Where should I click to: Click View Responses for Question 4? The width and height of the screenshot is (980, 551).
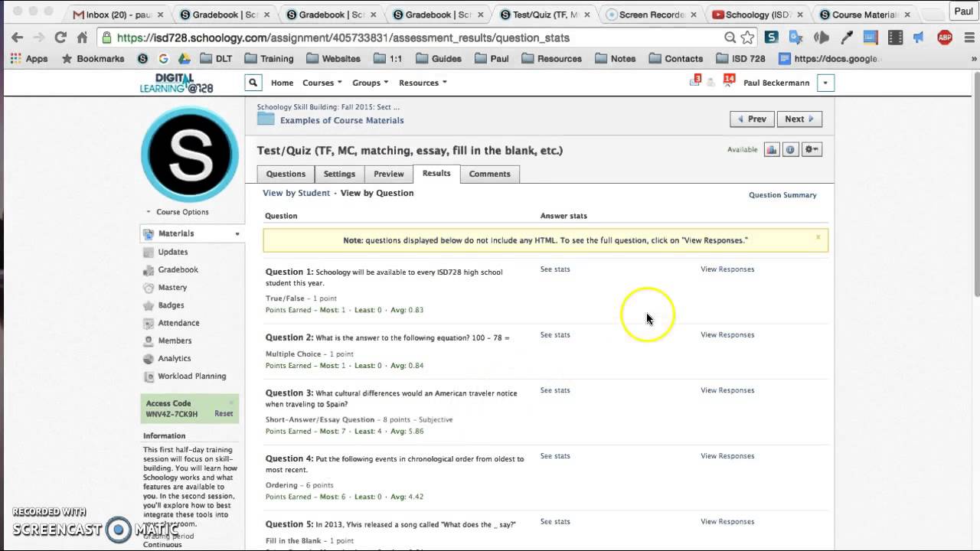point(727,456)
